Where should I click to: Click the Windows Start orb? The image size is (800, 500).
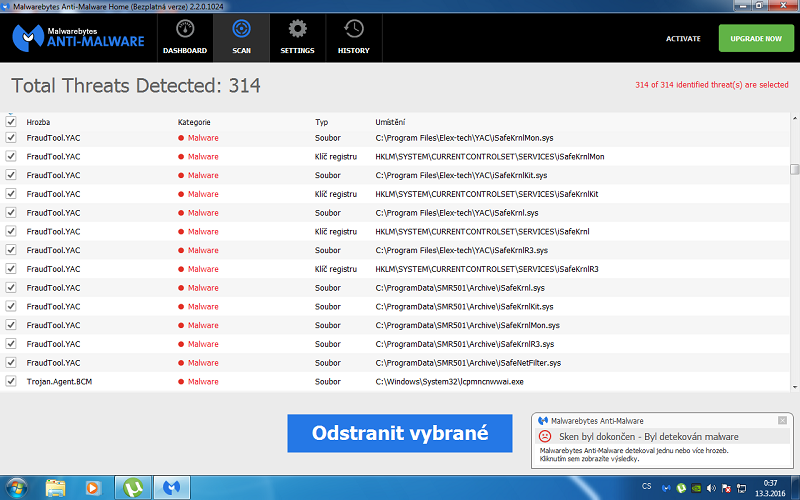tap(17, 488)
